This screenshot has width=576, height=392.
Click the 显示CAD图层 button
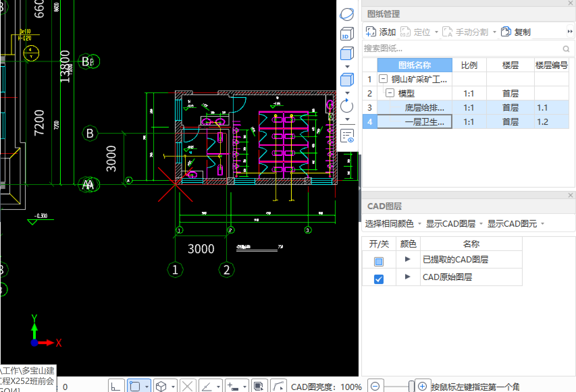451,223
